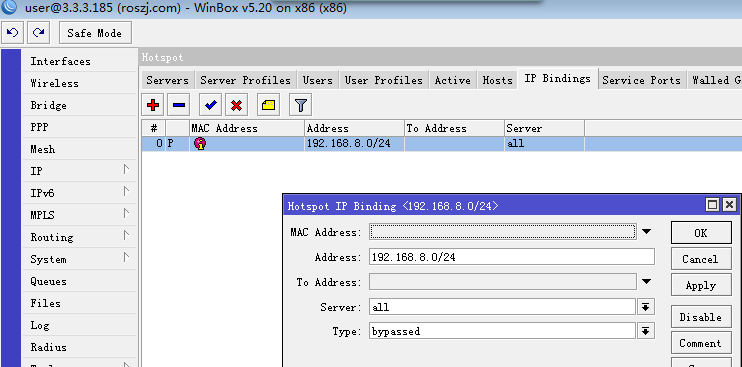The image size is (742, 367).
Task: Maximize the Hotspot IP Binding dialog
Action: click(x=712, y=205)
